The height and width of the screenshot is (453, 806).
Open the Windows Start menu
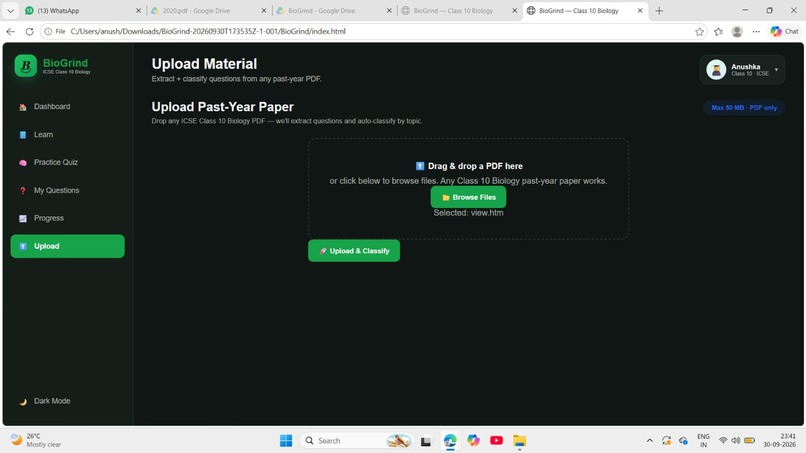[x=286, y=441]
